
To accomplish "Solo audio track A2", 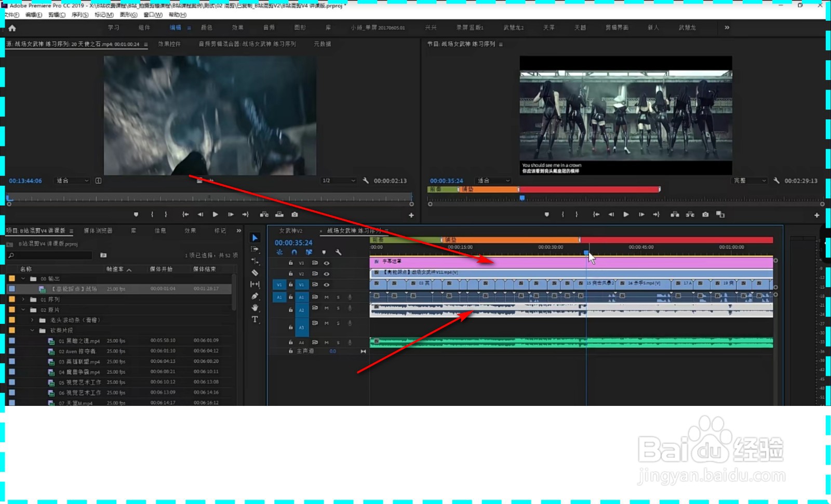I will (x=338, y=308).
